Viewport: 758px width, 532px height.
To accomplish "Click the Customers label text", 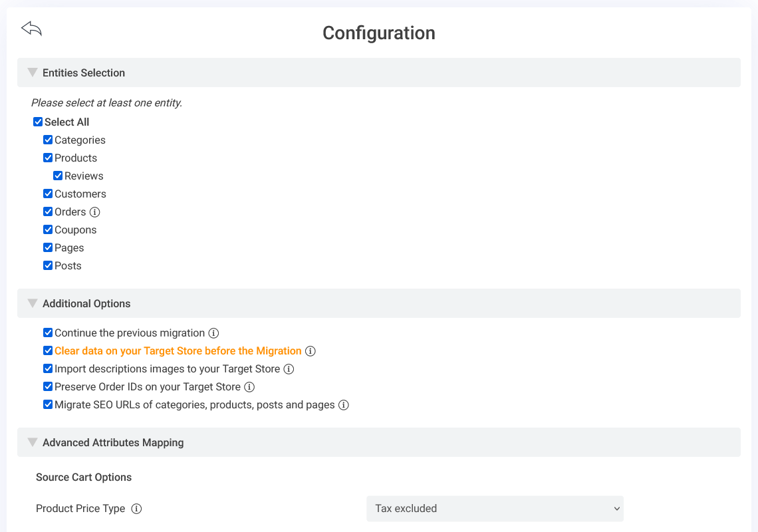I will coord(80,194).
